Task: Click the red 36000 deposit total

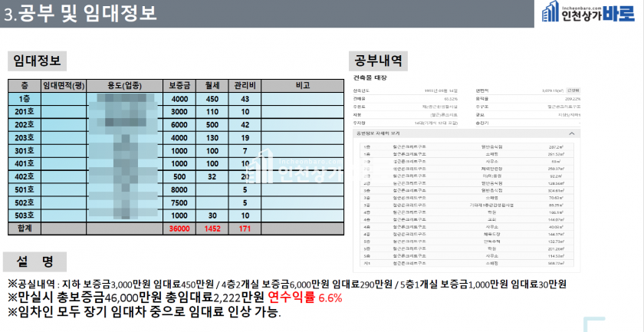Action: pos(179,228)
